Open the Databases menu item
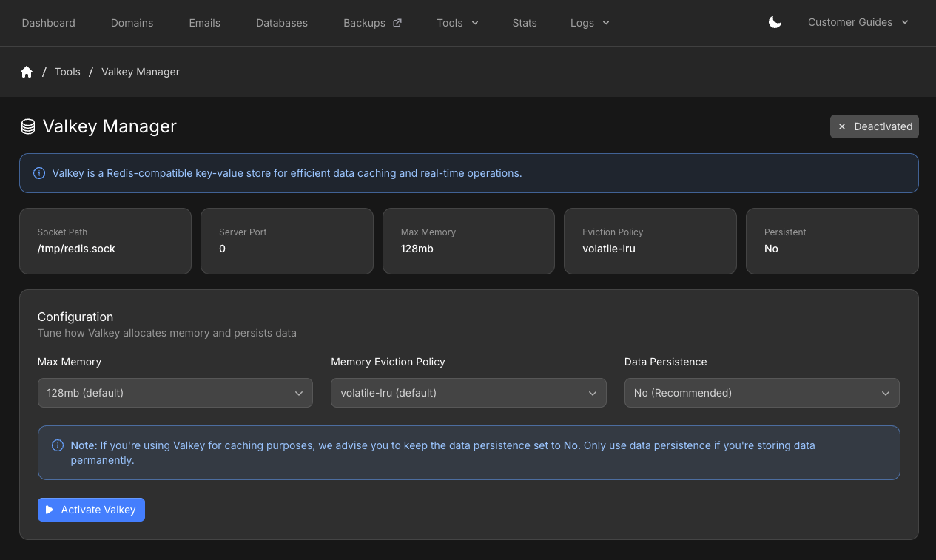The height and width of the screenshot is (560, 936). tap(282, 23)
